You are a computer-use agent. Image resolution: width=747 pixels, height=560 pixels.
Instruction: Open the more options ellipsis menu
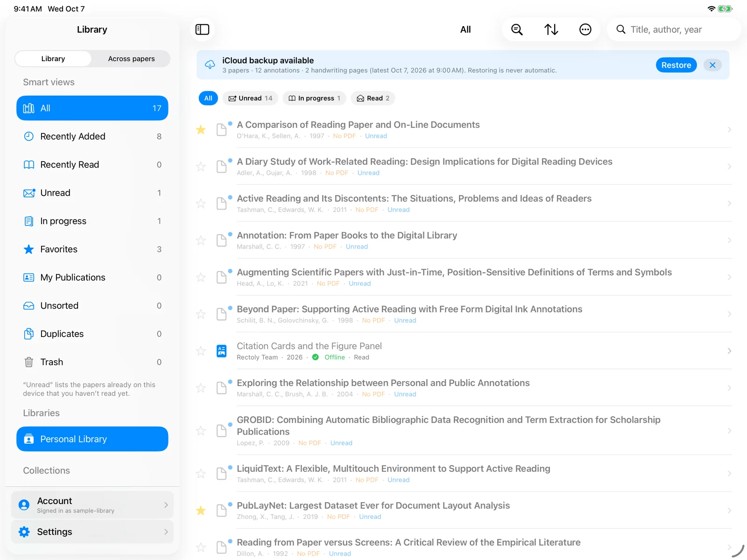point(585,29)
